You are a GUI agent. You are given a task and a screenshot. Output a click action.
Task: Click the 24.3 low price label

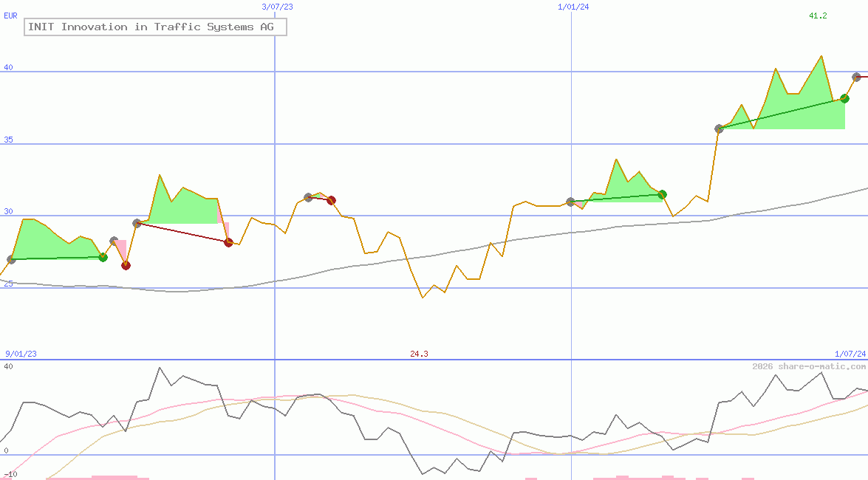(x=419, y=354)
